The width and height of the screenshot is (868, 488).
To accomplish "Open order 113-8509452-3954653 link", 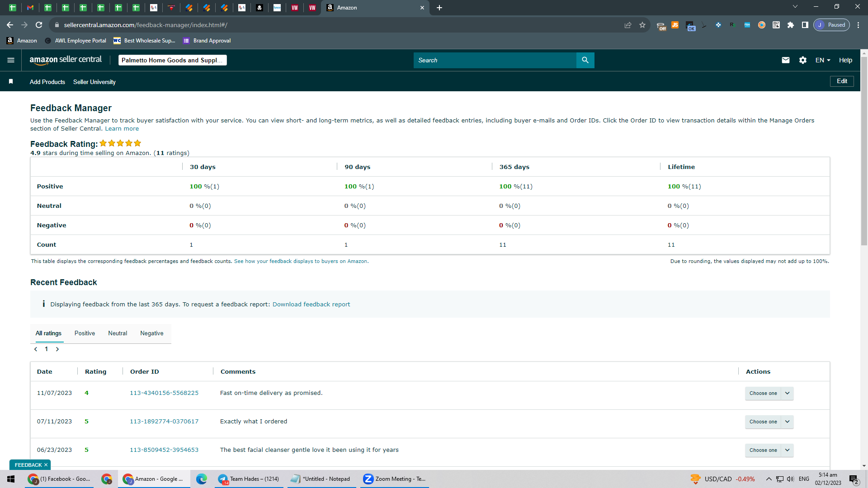I will click(164, 450).
